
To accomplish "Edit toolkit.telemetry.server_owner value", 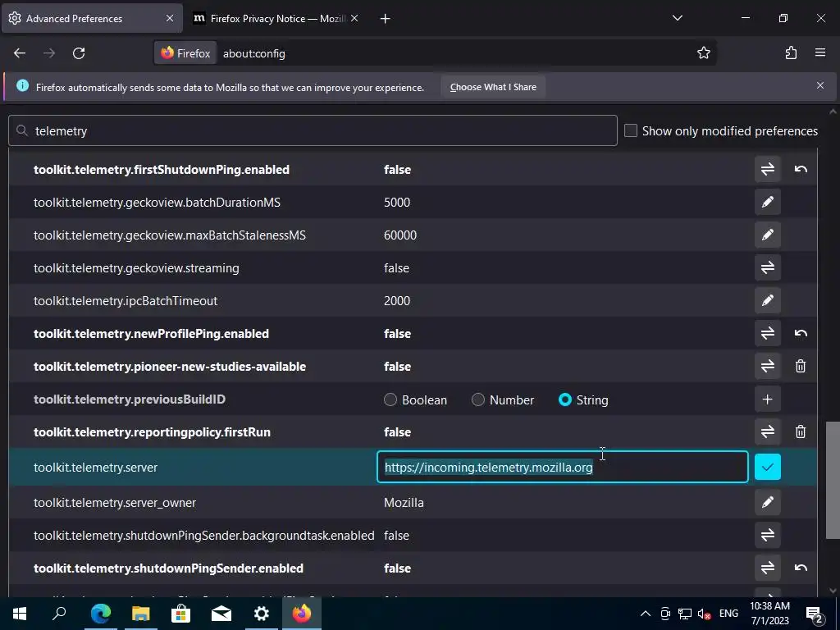I will 767,503.
